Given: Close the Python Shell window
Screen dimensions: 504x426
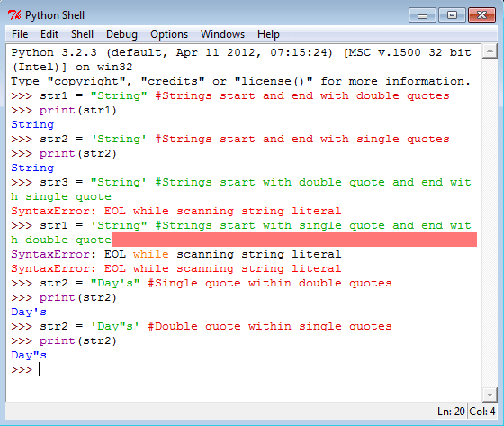Looking at the screenshot, I should [481, 15].
